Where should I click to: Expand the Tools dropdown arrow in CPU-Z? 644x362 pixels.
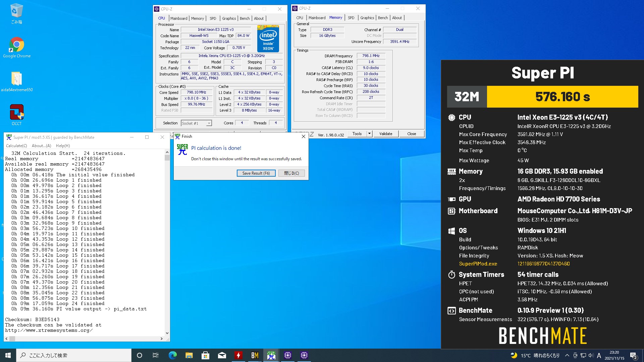369,134
